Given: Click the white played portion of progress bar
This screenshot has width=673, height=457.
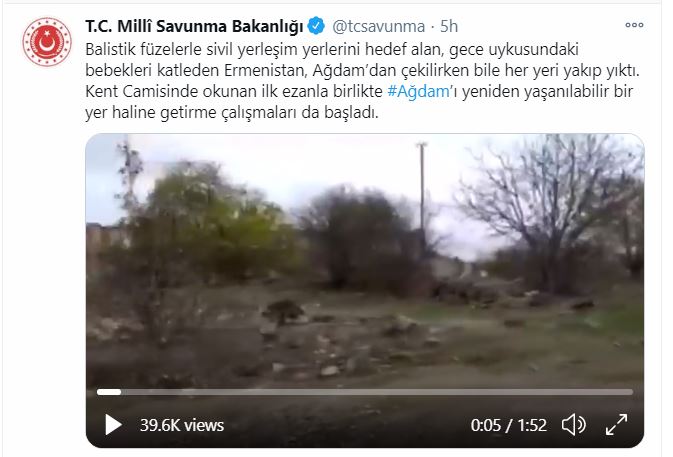Looking at the screenshot, I should pyautogui.click(x=109, y=392).
